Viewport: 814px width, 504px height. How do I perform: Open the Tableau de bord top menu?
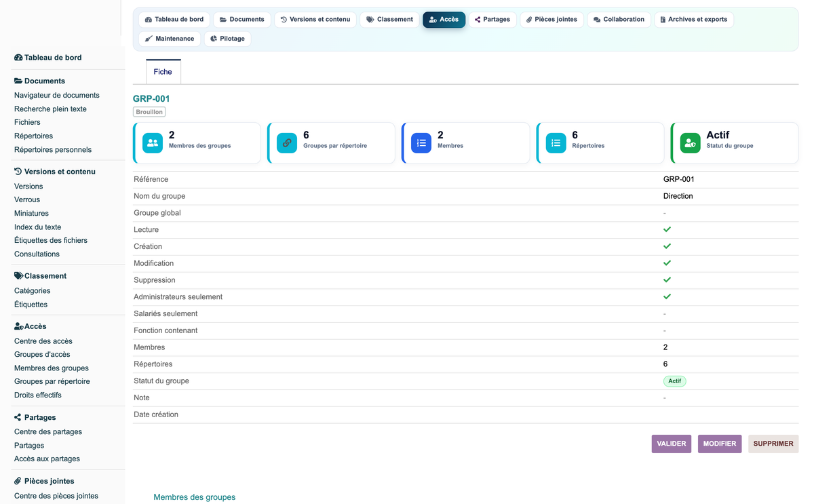coord(174,20)
